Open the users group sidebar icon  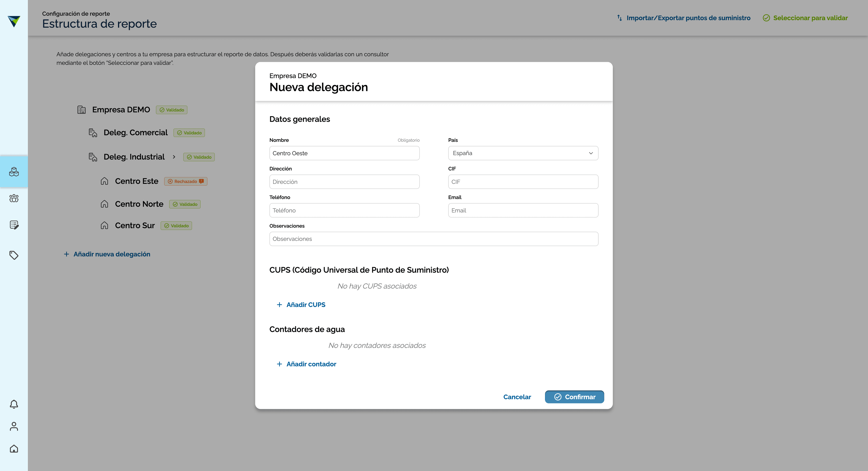(14, 198)
